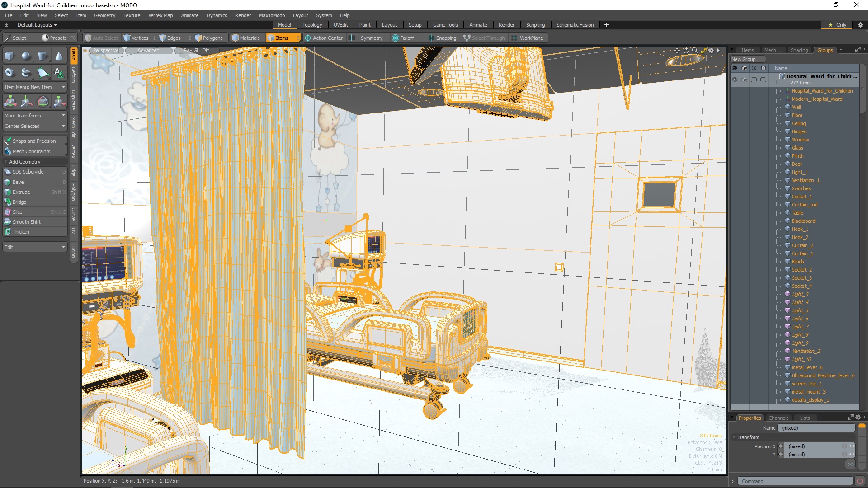Viewport: 868px width, 488px height.
Task: Toggle Falloff option
Action: coord(403,38)
